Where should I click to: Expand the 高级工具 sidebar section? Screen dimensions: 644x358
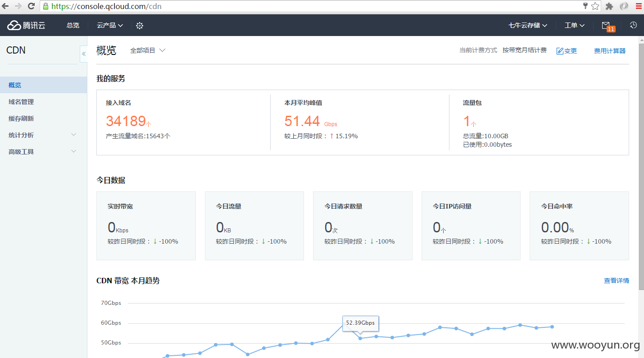(x=43, y=152)
